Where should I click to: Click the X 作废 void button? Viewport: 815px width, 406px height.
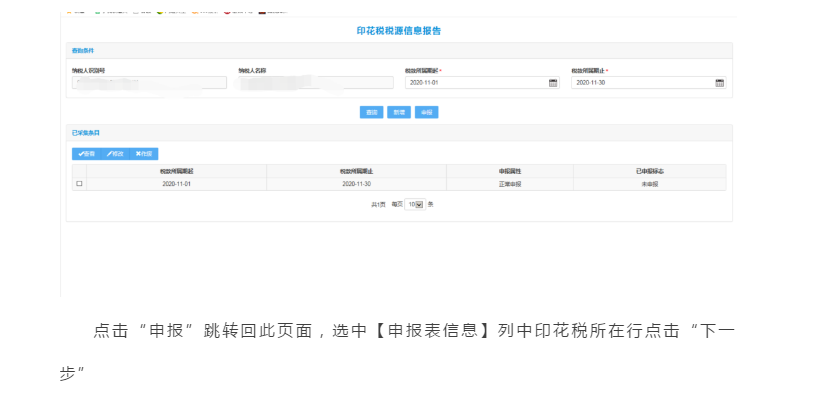144,153
